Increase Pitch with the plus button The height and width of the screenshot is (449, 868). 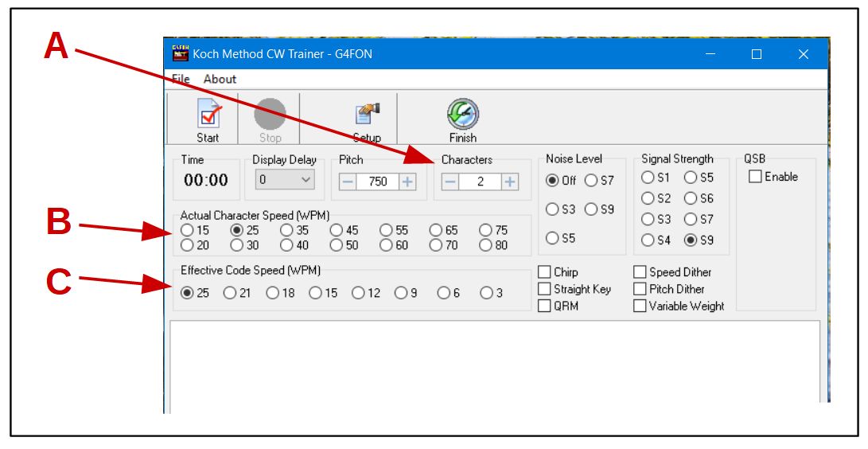(407, 182)
